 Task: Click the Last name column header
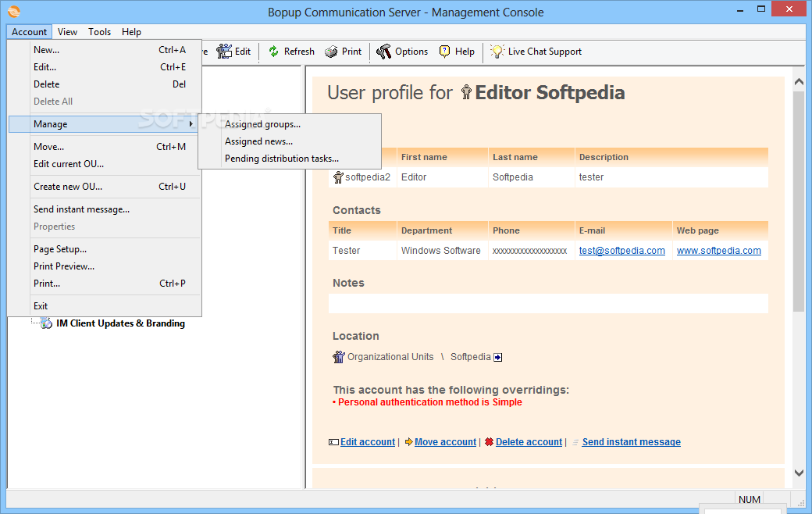532,157
